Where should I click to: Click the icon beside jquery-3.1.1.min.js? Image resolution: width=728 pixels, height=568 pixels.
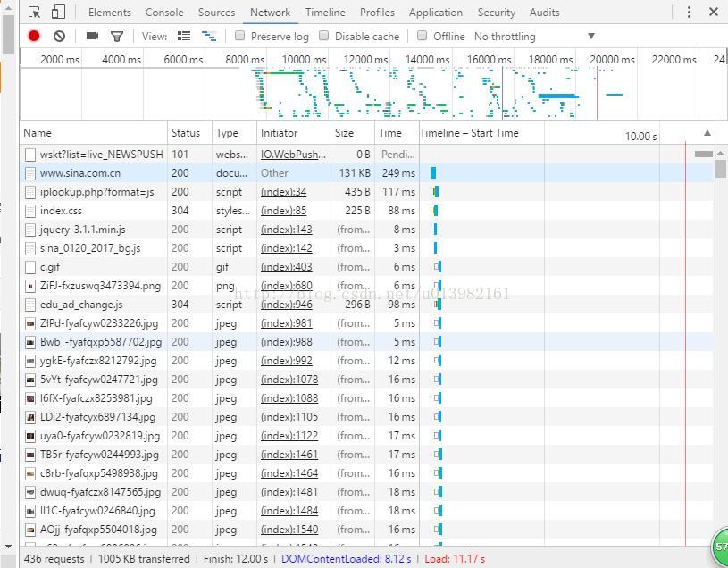(30, 230)
